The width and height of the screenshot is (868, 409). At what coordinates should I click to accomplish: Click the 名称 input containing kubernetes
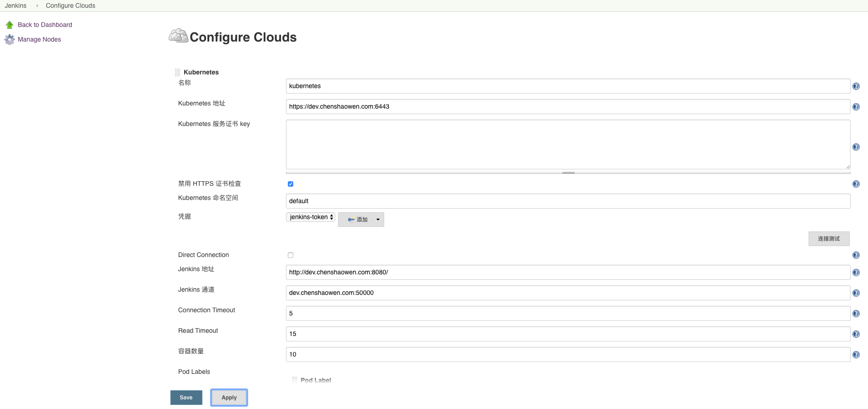click(x=568, y=86)
